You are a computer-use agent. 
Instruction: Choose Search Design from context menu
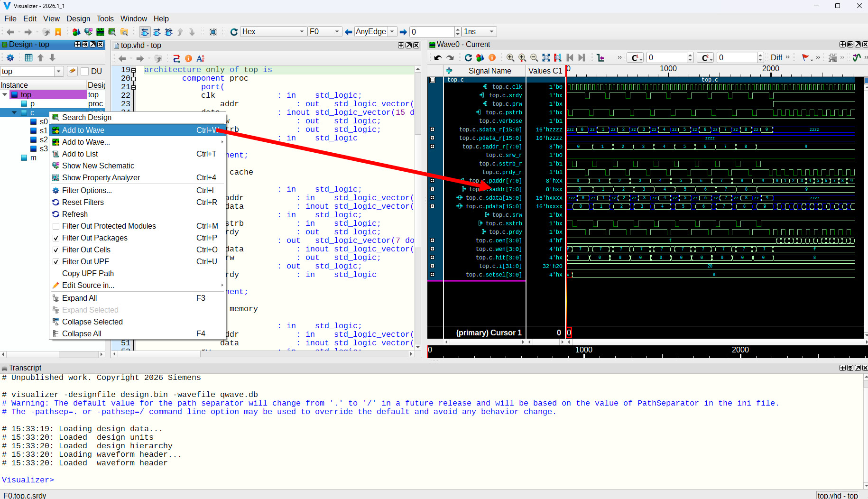click(x=138, y=117)
